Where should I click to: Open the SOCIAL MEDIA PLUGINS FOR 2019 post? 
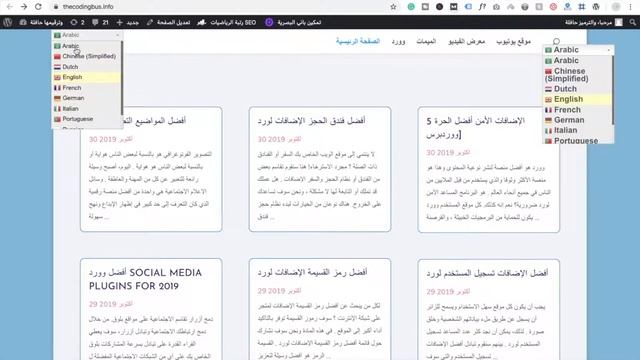145,279
